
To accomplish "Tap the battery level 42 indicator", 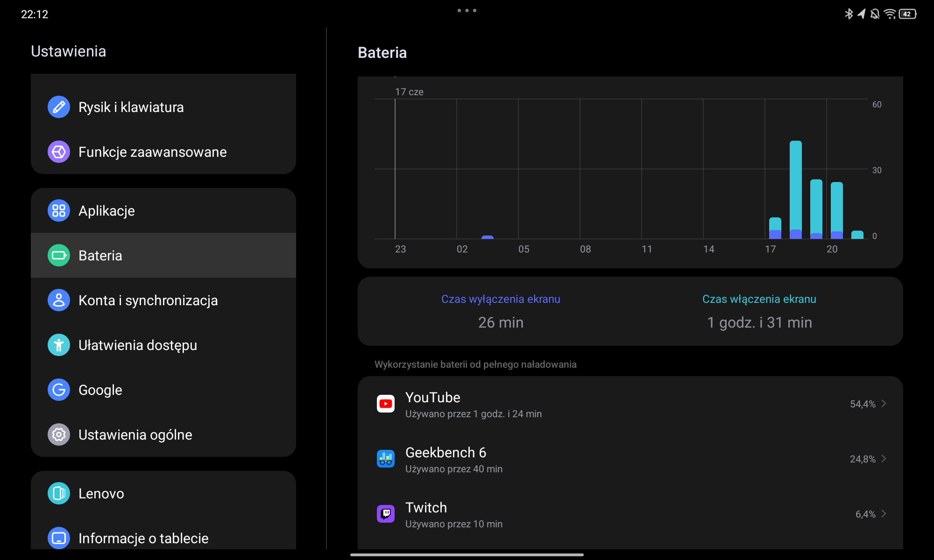I will point(907,14).
